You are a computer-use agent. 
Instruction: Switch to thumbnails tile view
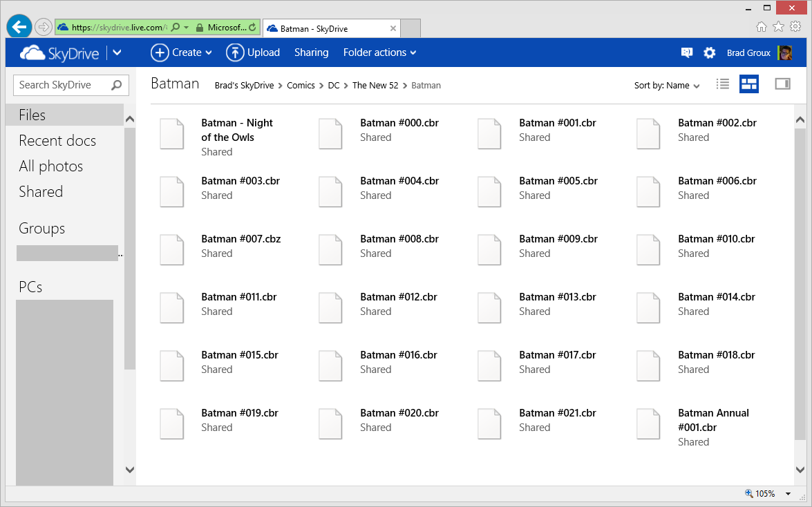coord(749,84)
